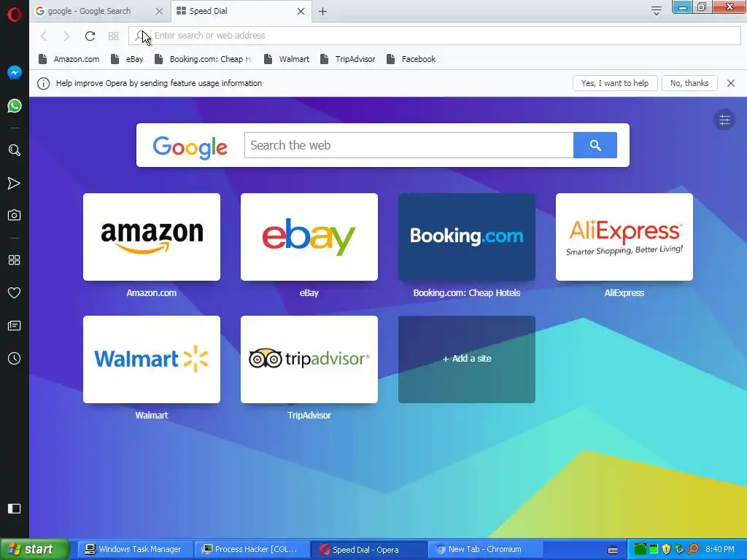Image resolution: width=747 pixels, height=560 pixels.
Task: Reload the current page
Action: [x=90, y=36]
